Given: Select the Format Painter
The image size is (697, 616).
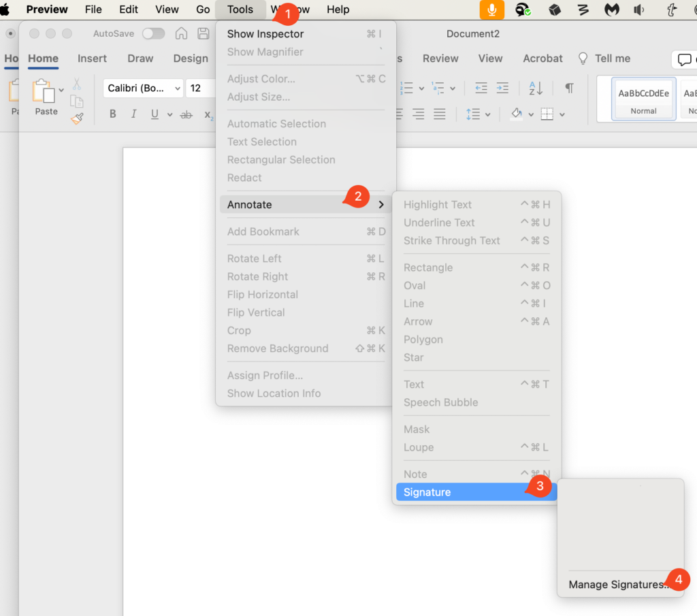Looking at the screenshot, I should pyautogui.click(x=77, y=117).
